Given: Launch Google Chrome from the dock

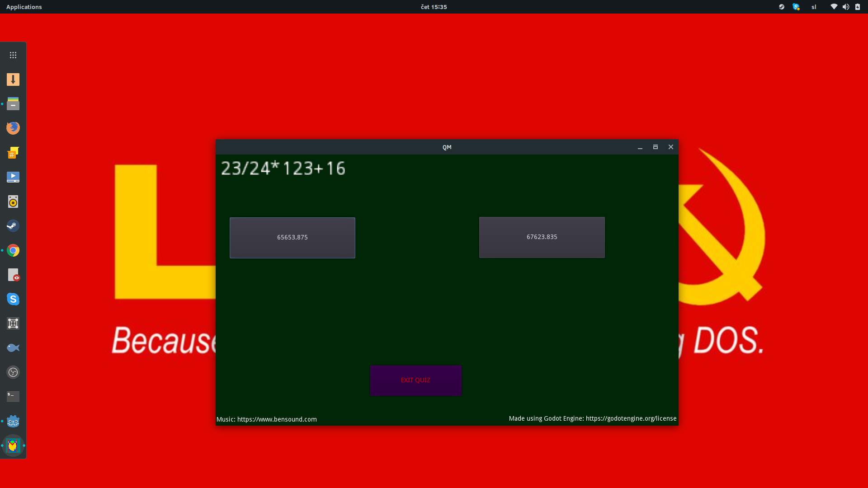Looking at the screenshot, I should tap(13, 250).
